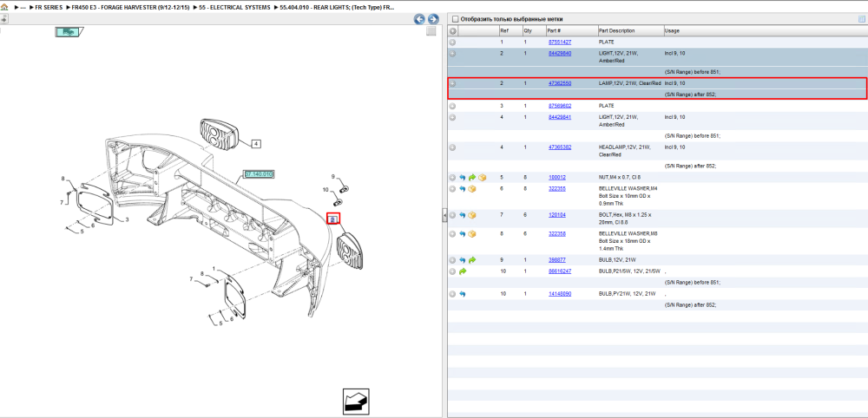Open part number link 87551427
The width and height of the screenshot is (868, 418).
(x=560, y=42)
